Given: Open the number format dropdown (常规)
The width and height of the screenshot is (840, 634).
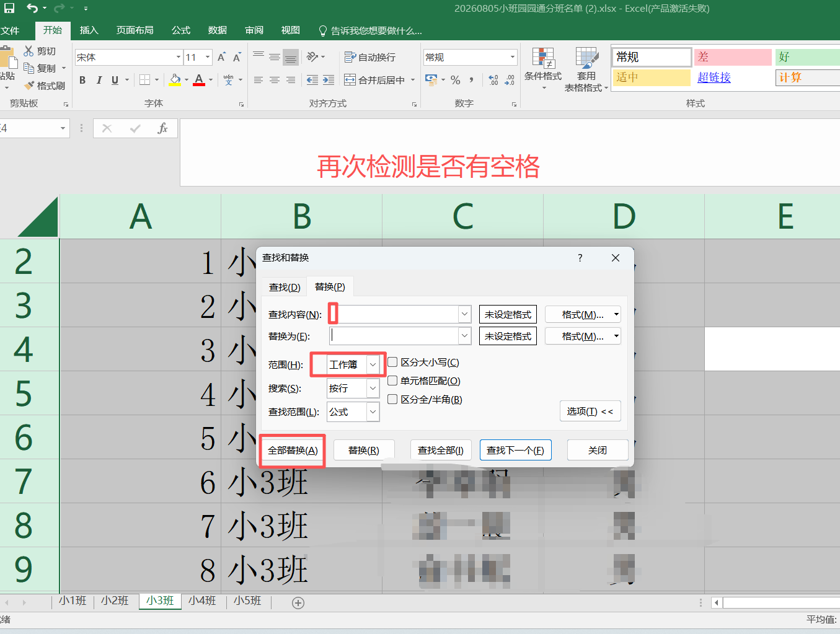Looking at the screenshot, I should [x=513, y=57].
